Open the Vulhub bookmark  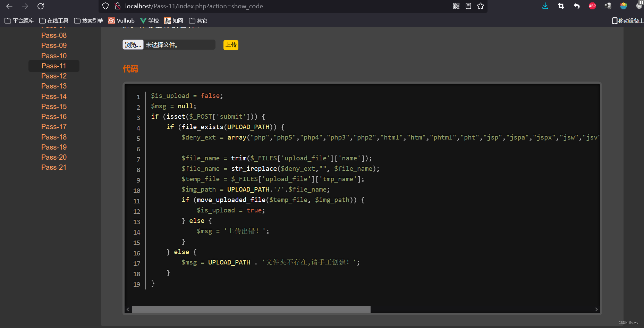[x=121, y=21]
